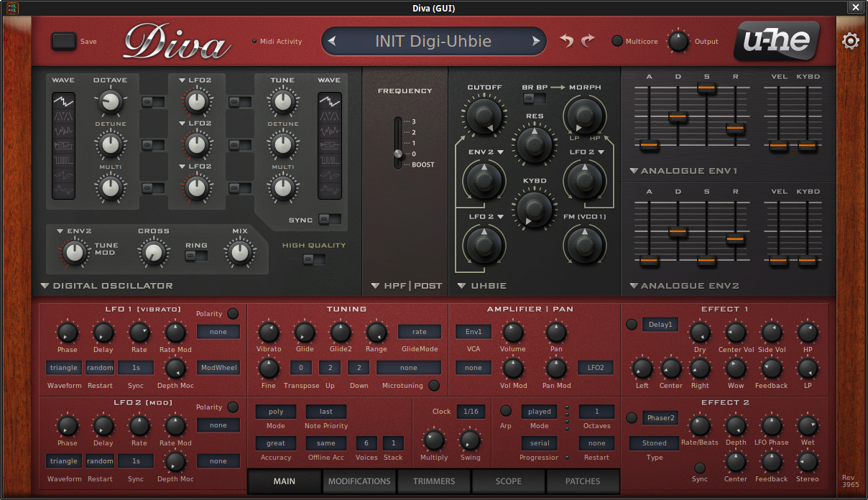This screenshot has height=500, width=868.
Task: Open the Delay1 effect type dropdown
Action: pos(660,325)
